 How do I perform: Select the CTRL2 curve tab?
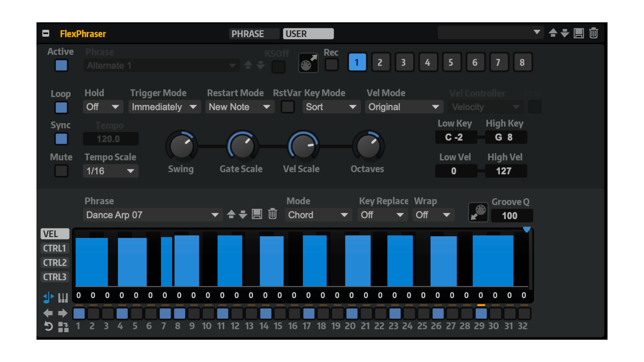[x=55, y=263]
